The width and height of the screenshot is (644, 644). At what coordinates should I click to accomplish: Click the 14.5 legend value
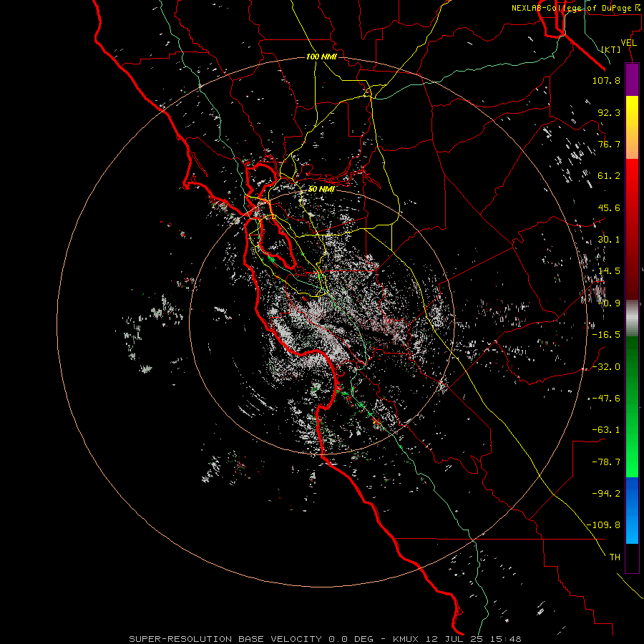pos(609,271)
